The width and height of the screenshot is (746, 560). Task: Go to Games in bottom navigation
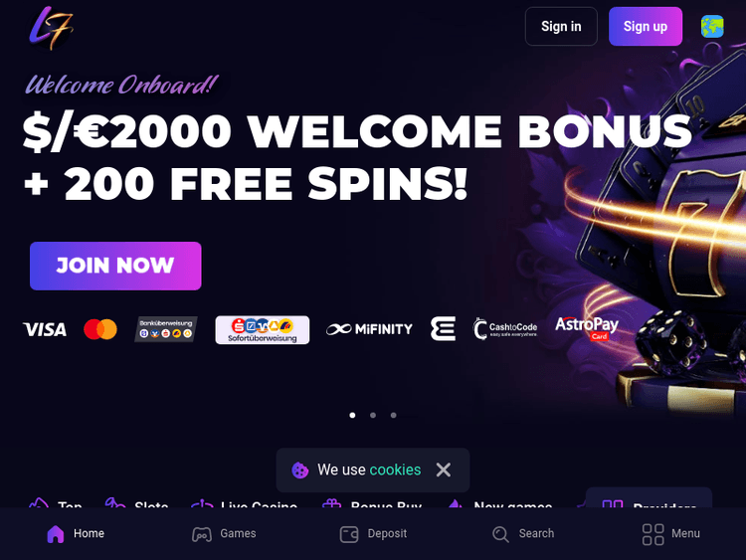click(x=224, y=534)
